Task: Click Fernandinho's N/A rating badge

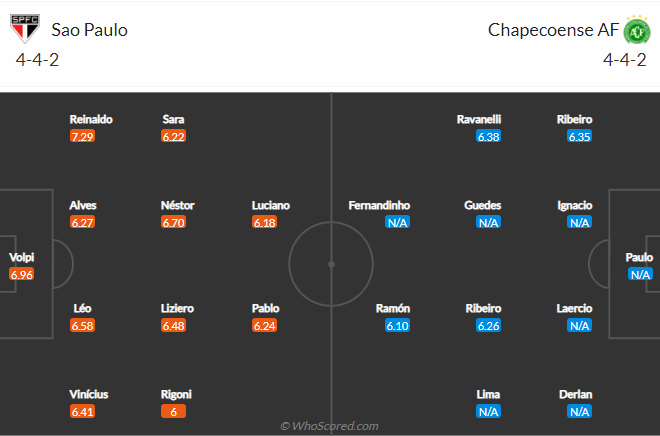Action: 397,222
